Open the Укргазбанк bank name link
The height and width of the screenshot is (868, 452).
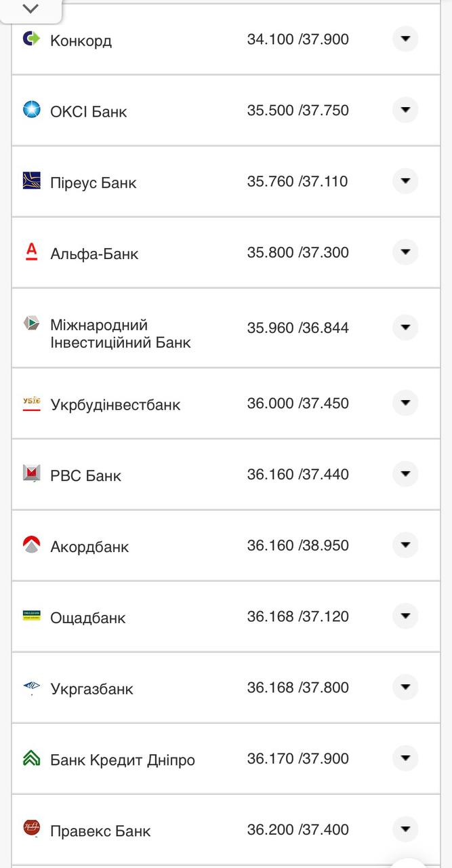tap(91, 689)
